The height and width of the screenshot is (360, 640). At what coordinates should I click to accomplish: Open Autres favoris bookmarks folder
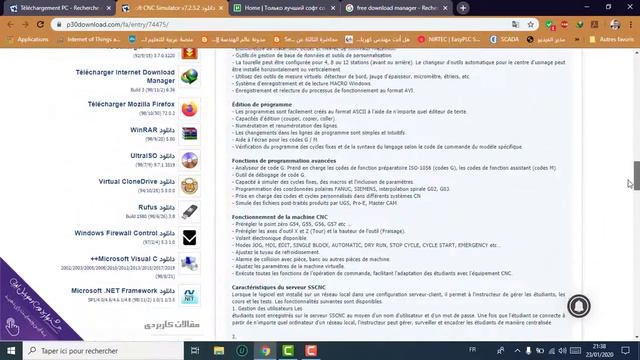pyautogui.click(x=611, y=40)
